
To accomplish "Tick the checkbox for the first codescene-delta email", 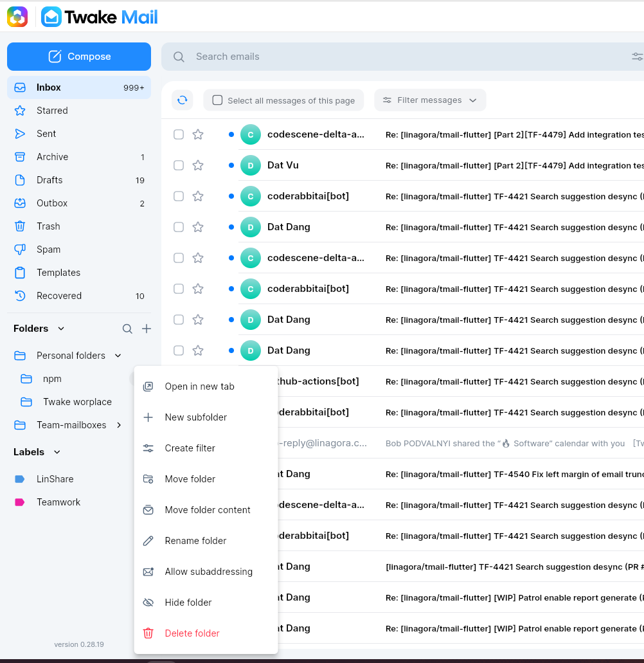I will point(179,134).
